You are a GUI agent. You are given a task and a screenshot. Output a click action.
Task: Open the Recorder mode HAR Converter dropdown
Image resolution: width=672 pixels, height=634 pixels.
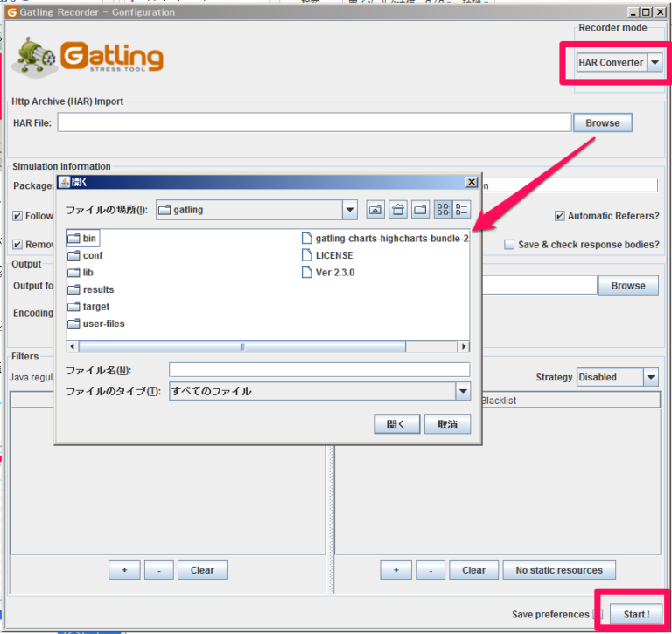[654, 63]
